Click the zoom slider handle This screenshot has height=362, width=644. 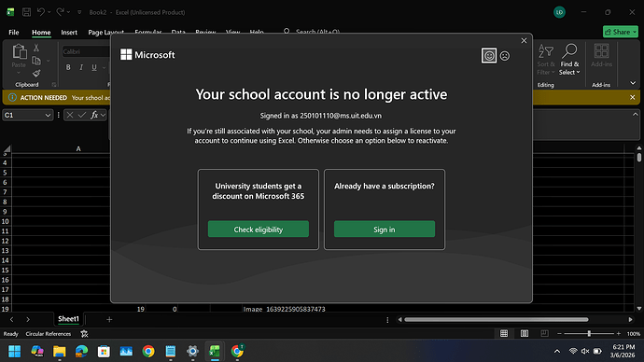click(589, 334)
